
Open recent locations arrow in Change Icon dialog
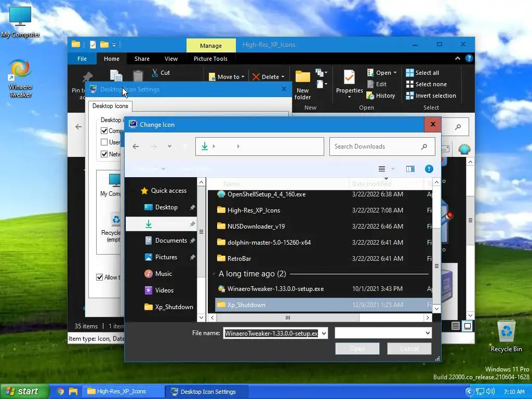[x=169, y=147]
